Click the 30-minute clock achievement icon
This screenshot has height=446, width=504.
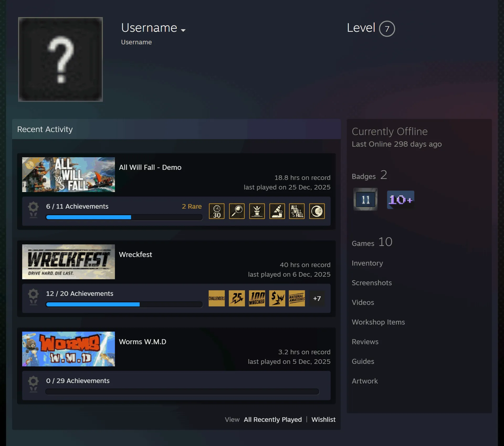coord(217,211)
